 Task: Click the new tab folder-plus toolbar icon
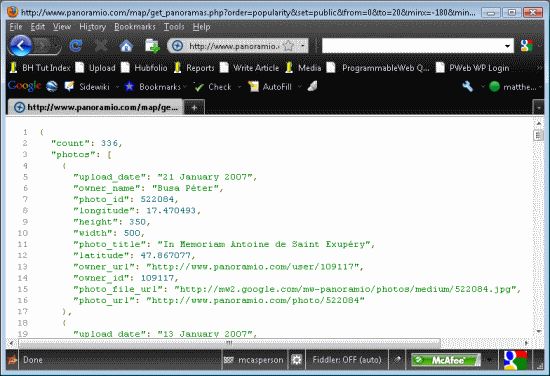(x=152, y=46)
